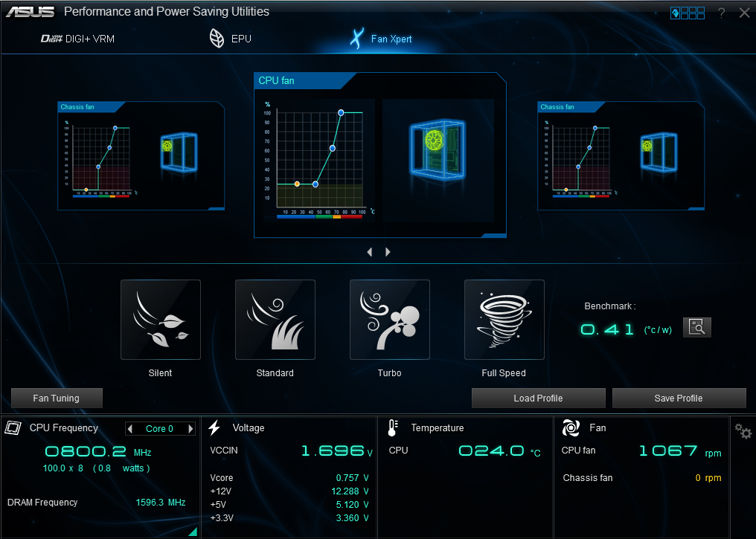Apply the Standard fan mode icon
This screenshot has height=539, width=756.
[275, 320]
